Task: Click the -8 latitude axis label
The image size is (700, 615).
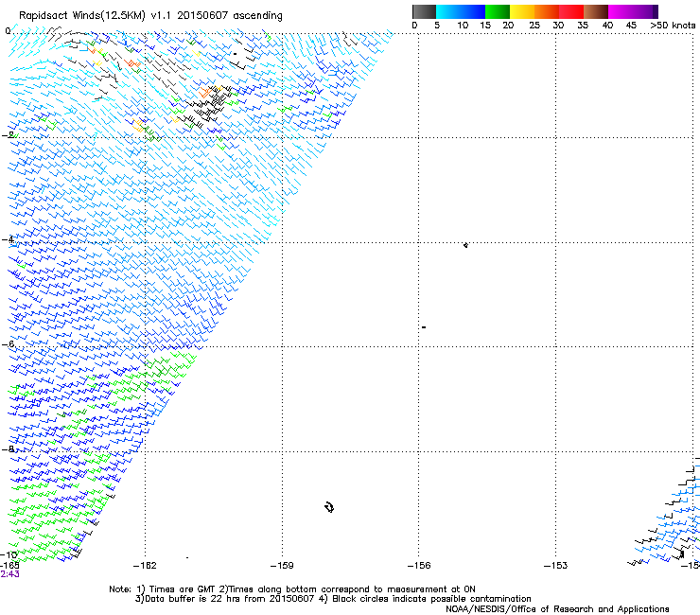Action: (x=8, y=448)
